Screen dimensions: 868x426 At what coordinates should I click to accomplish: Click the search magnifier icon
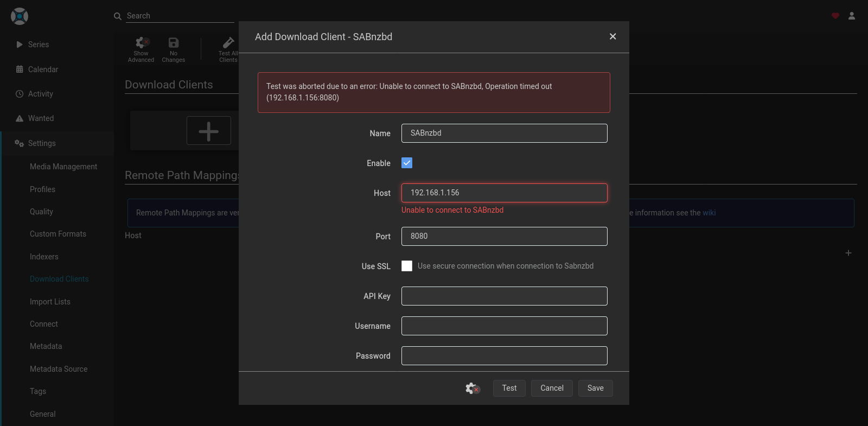tap(117, 16)
